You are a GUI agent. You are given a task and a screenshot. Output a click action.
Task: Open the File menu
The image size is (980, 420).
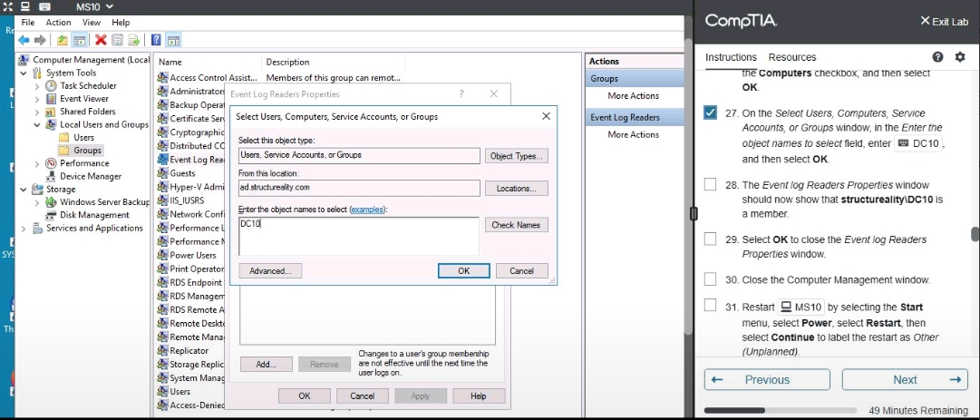click(x=28, y=23)
